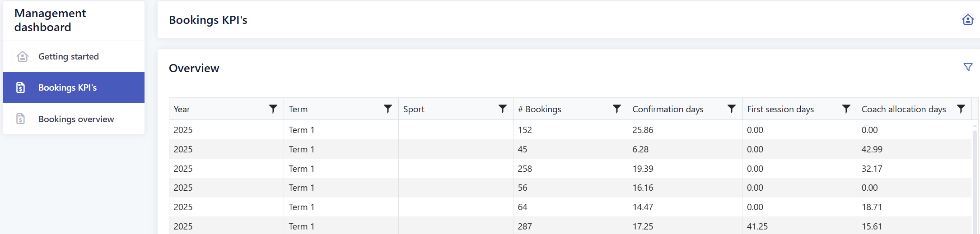The image size is (980, 234).
Task: Click the Bookings KPI's document icon in sidebar
Action: pyautogui.click(x=21, y=87)
